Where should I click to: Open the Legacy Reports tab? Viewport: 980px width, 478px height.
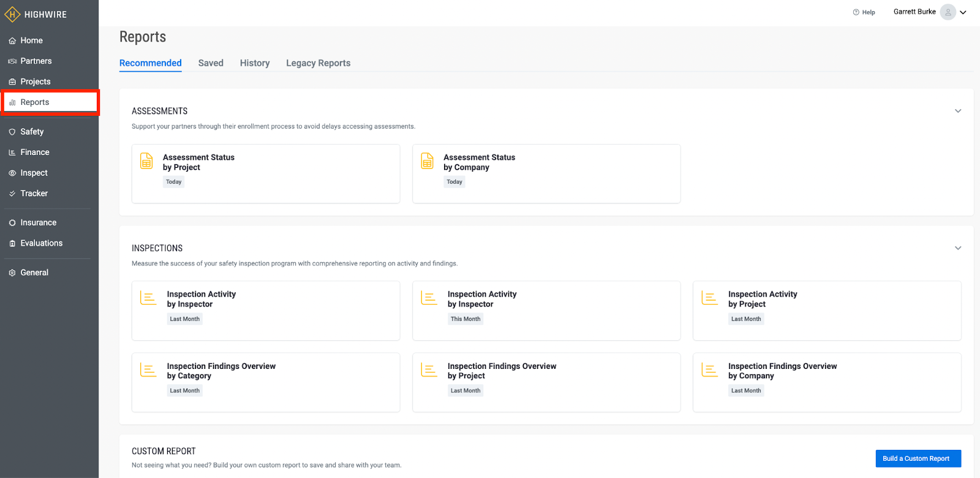(318, 63)
